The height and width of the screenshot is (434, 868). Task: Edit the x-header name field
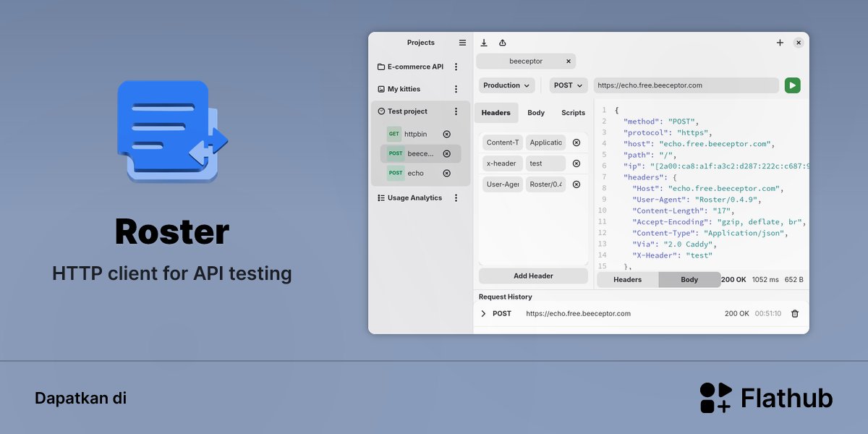[503, 163]
